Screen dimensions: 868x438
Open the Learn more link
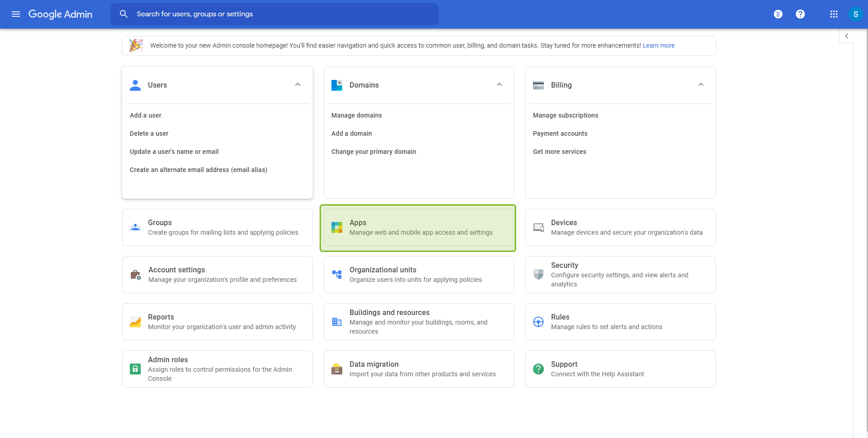coord(659,45)
